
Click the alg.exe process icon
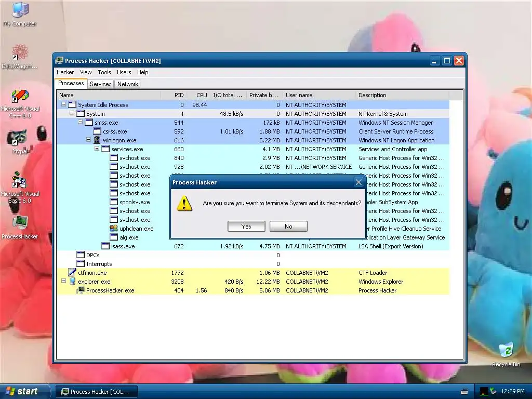point(114,237)
